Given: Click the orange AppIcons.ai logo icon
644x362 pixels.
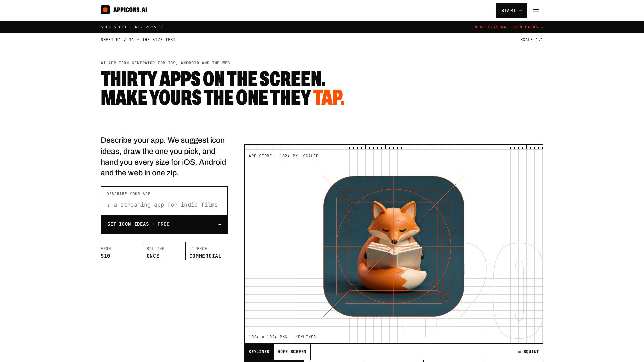Looking at the screenshot, I should tap(105, 10).
